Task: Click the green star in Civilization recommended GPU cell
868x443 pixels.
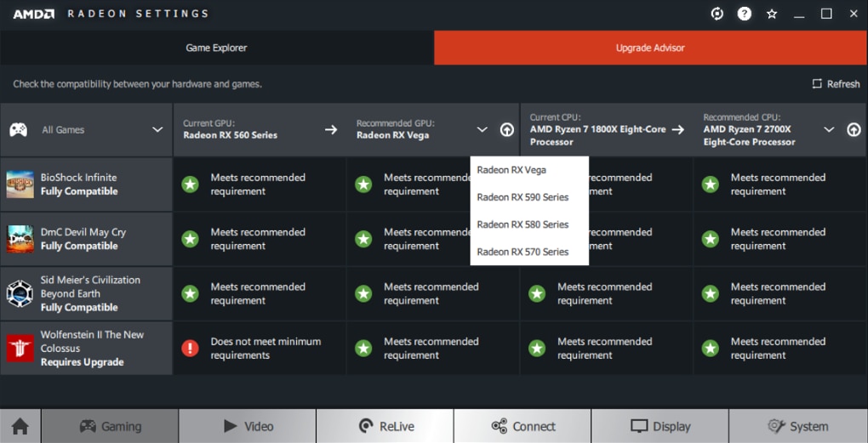Action: pyautogui.click(x=363, y=293)
